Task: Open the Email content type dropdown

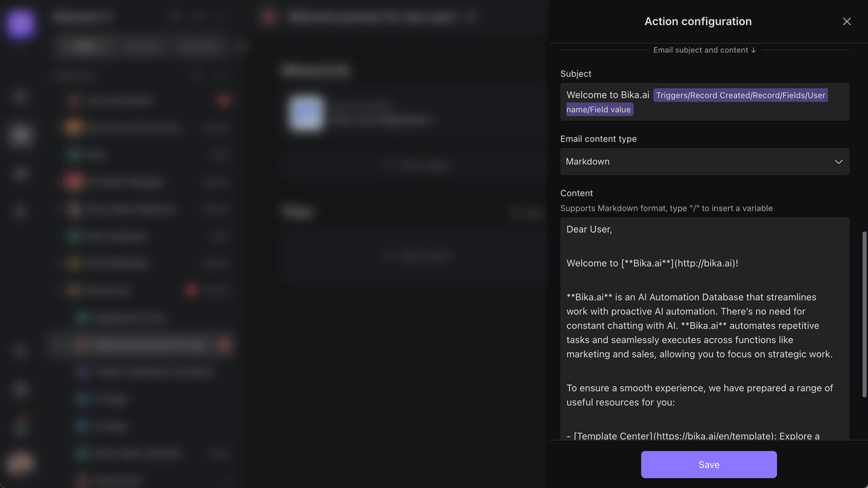Action: click(704, 162)
